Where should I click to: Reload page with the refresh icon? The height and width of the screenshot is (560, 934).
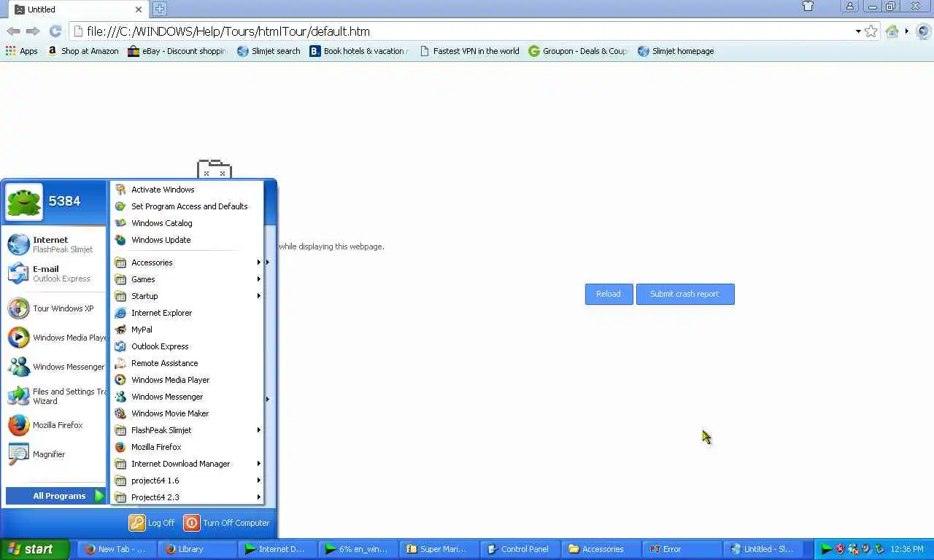click(x=55, y=31)
